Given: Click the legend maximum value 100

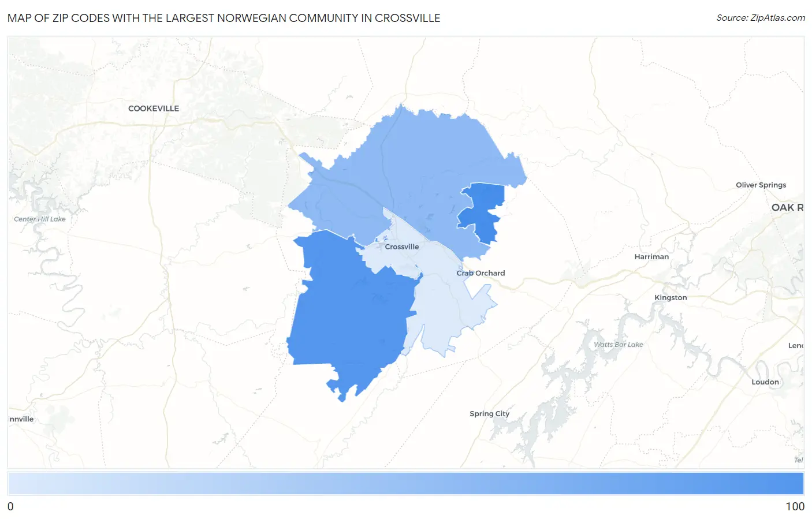Looking at the screenshot, I should (x=795, y=506).
